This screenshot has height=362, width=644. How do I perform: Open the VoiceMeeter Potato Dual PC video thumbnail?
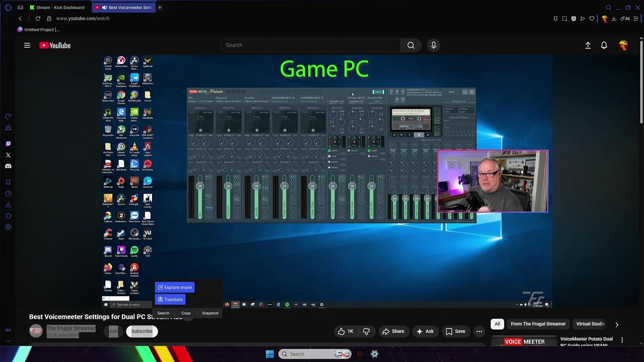click(524, 341)
